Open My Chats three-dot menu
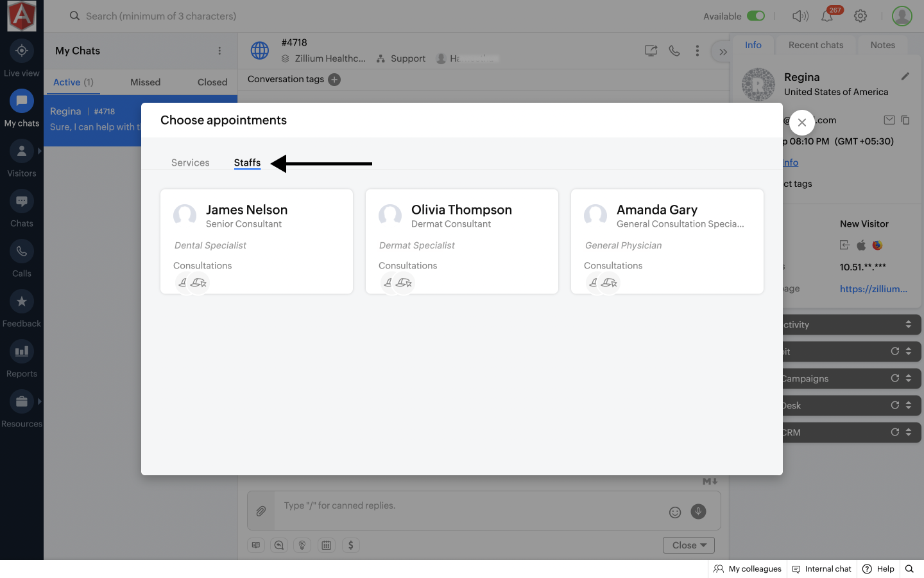The width and height of the screenshot is (924, 578). [219, 51]
